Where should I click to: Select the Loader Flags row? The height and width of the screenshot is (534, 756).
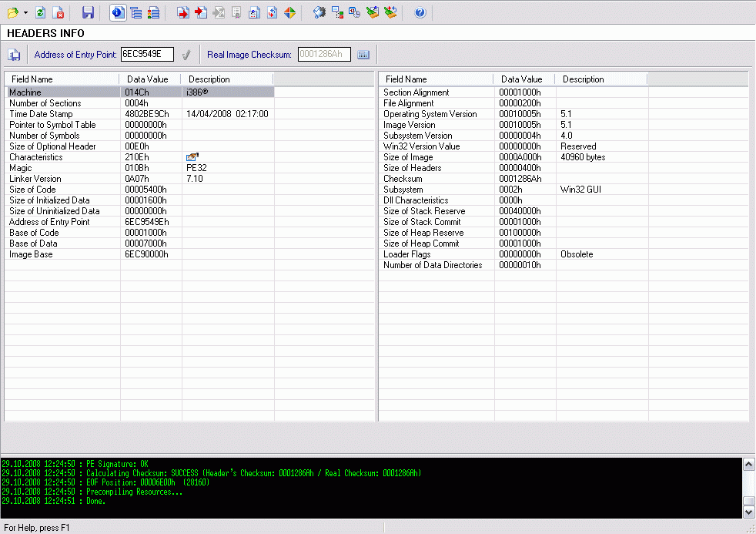click(514, 254)
